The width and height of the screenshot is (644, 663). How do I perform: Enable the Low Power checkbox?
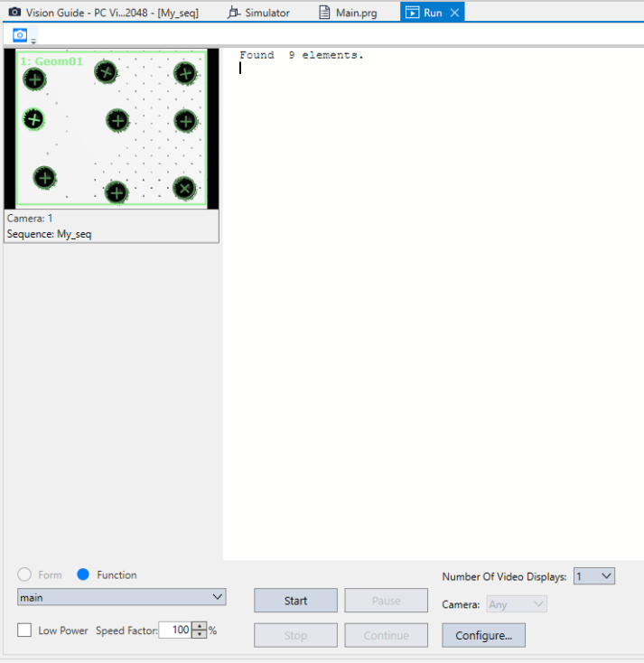pos(24,630)
